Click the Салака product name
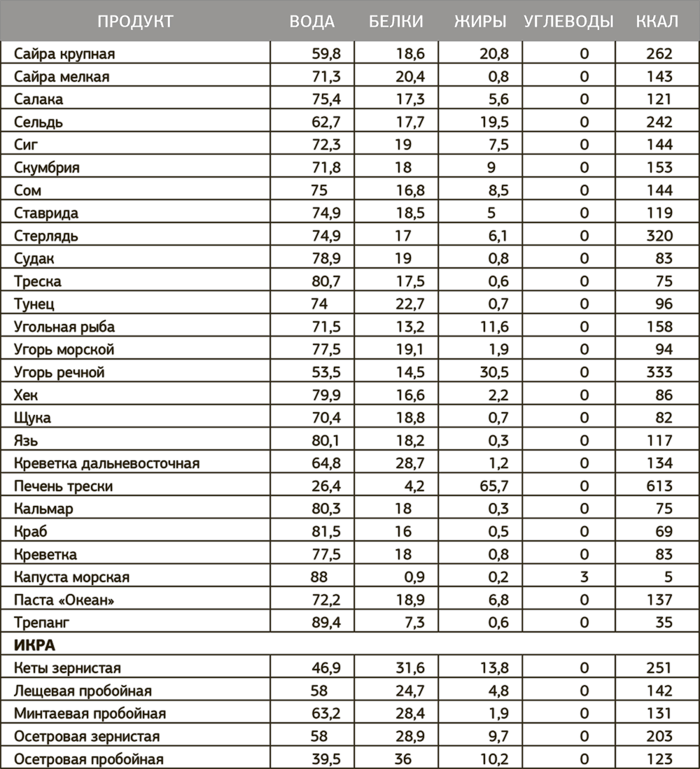 click(38, 99)
